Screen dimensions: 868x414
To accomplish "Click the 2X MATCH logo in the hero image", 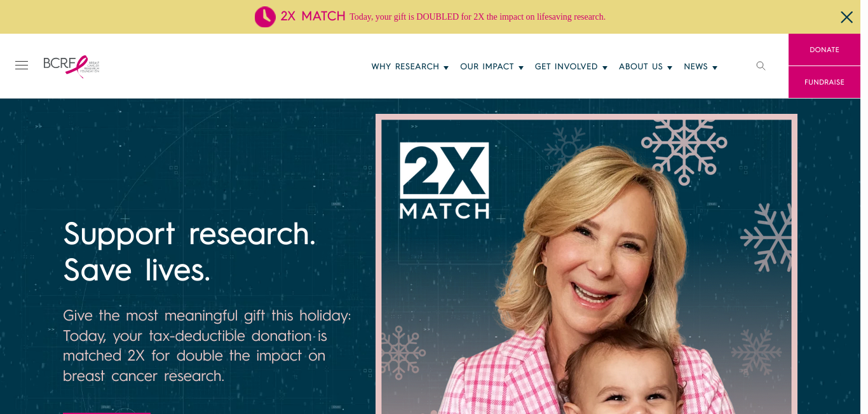I will pos(444,181).
